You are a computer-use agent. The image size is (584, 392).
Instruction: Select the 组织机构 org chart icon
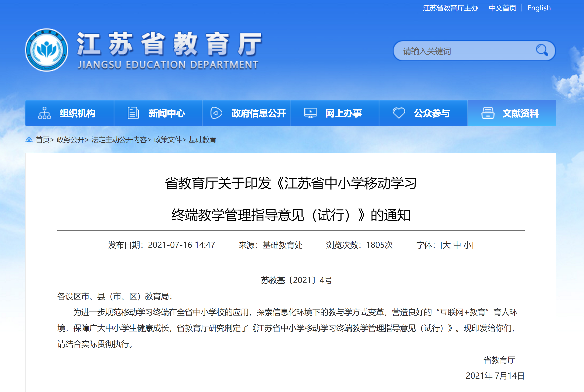[45, 113]
